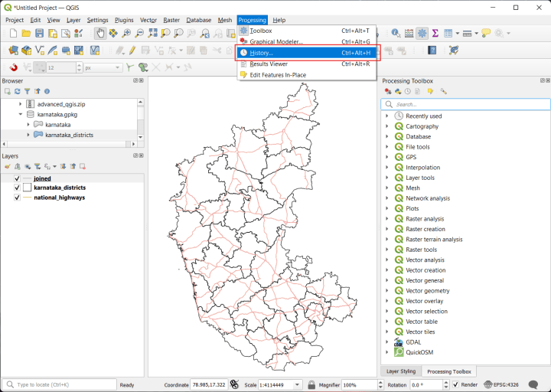Toggle the Render checkbox in status bar
551x392 pixels.
click(x=455, y=384)
